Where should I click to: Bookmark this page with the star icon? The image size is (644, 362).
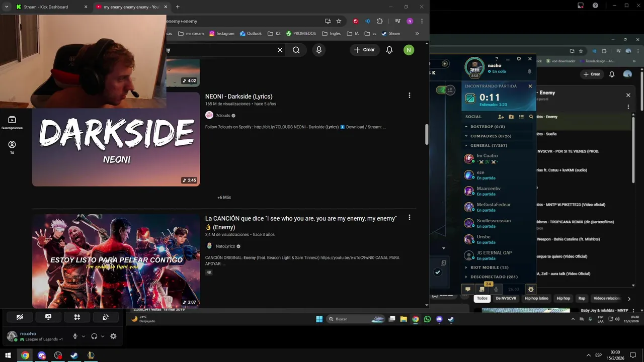click(x=339, y=21)
